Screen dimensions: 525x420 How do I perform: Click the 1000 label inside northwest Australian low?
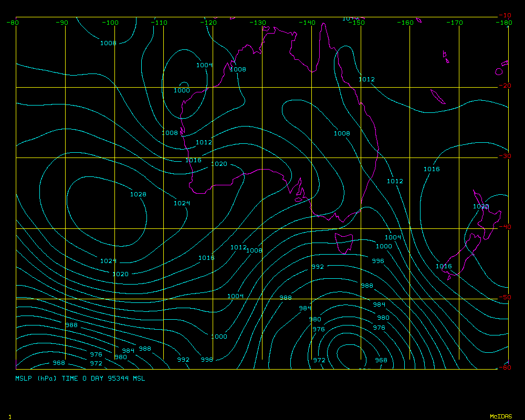pyautogui.click(x=182, y=90)
